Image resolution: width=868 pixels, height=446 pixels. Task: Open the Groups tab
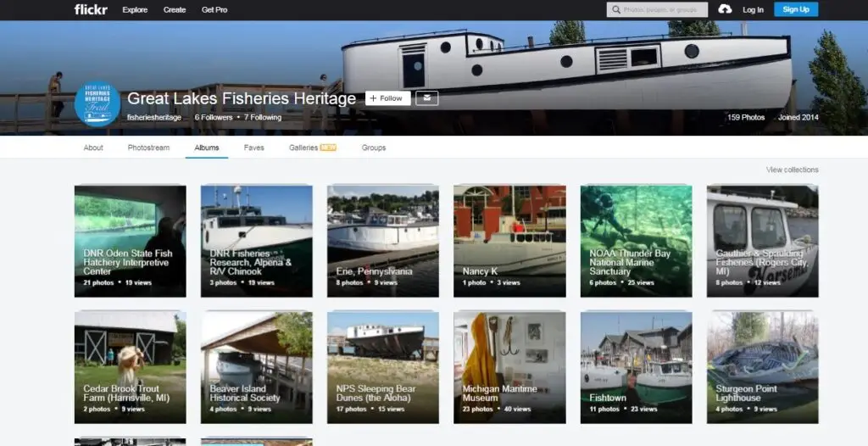pos(374,148)
